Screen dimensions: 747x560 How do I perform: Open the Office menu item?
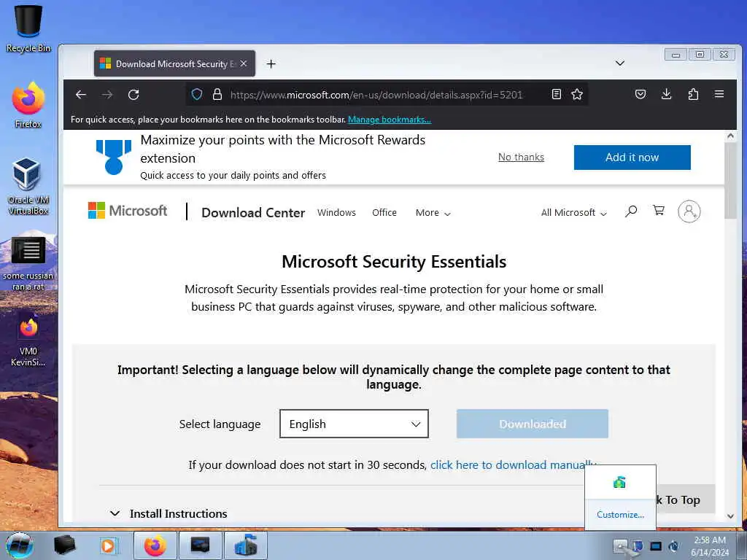click(x=384, y=213)
